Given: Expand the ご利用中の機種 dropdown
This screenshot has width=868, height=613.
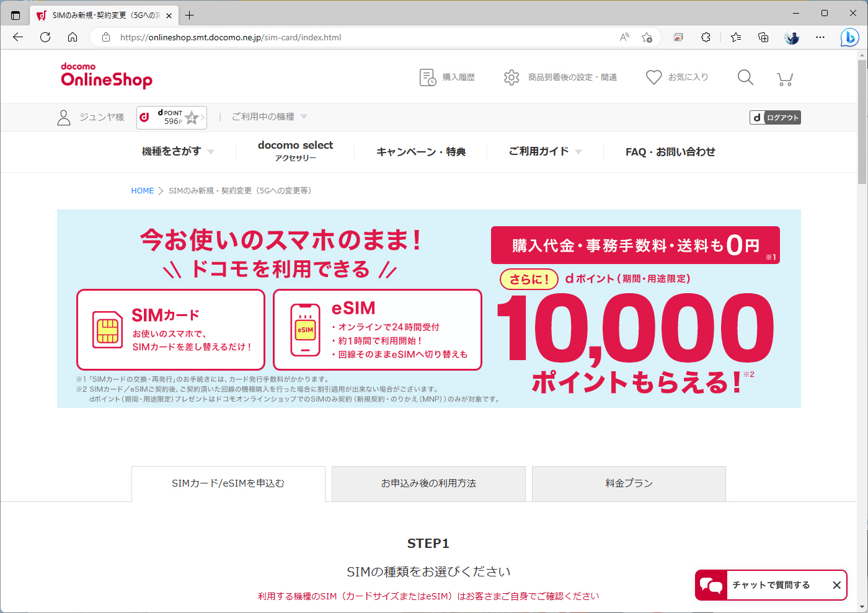Looking at the screenshot, I should coord(269,117).
